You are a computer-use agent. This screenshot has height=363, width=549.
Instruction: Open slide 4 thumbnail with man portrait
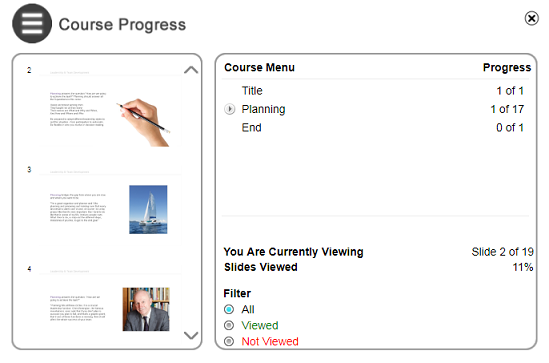(110, 309)
